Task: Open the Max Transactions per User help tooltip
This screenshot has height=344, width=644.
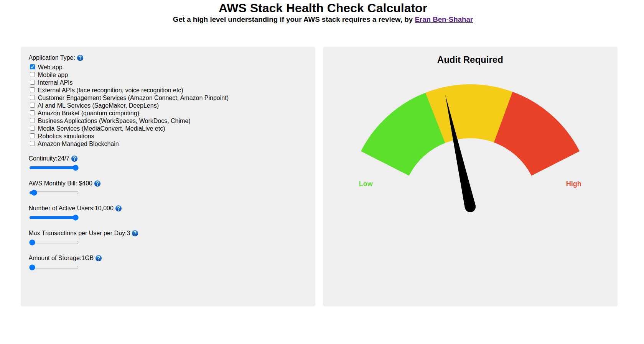Action: (135, 233)
